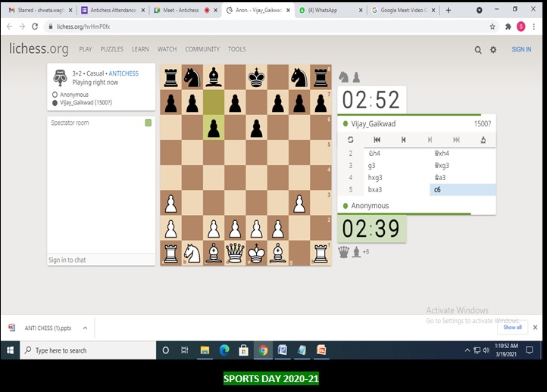Open Microsoft Store from the taskbar

(243, 350)
